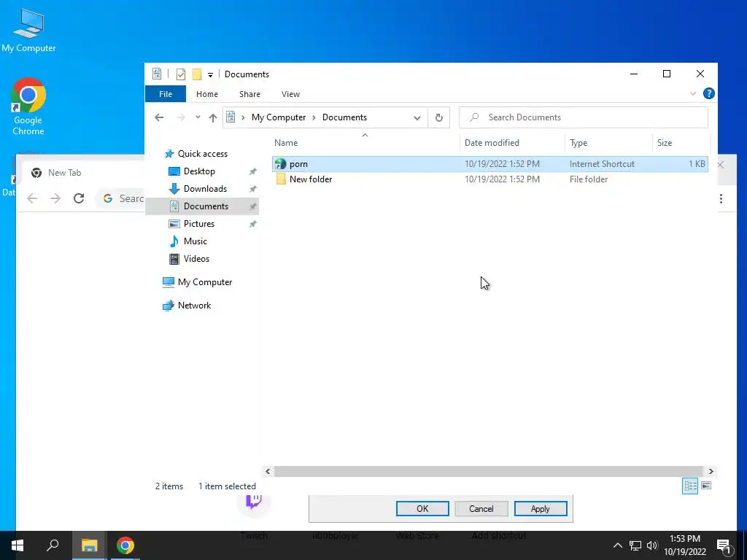Viewport: 747px width, 560px height.
Task: Select Quick access in navigation pane
Action: coord(203,154)
